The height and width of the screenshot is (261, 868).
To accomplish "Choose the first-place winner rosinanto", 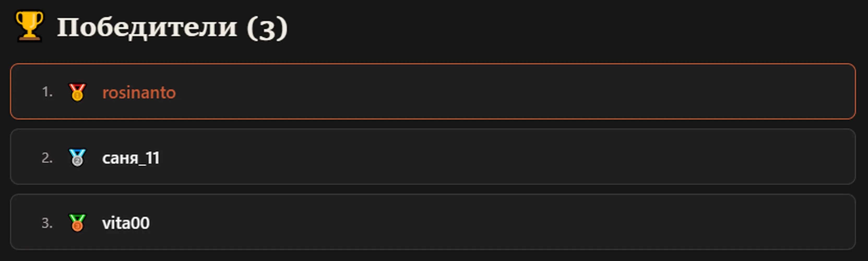I will 139,92.
